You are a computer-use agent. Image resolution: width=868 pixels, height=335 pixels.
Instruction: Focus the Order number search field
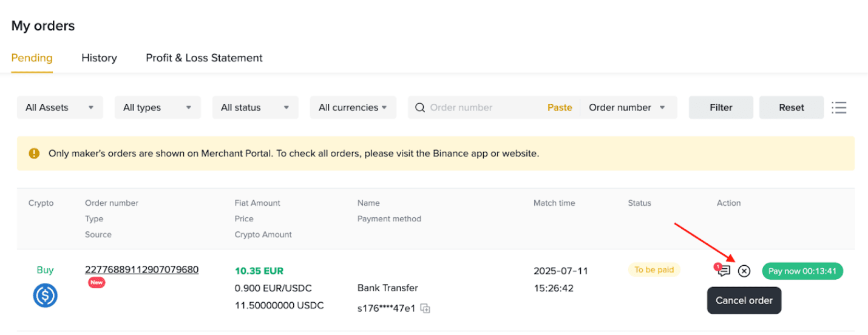click(483, 107)
